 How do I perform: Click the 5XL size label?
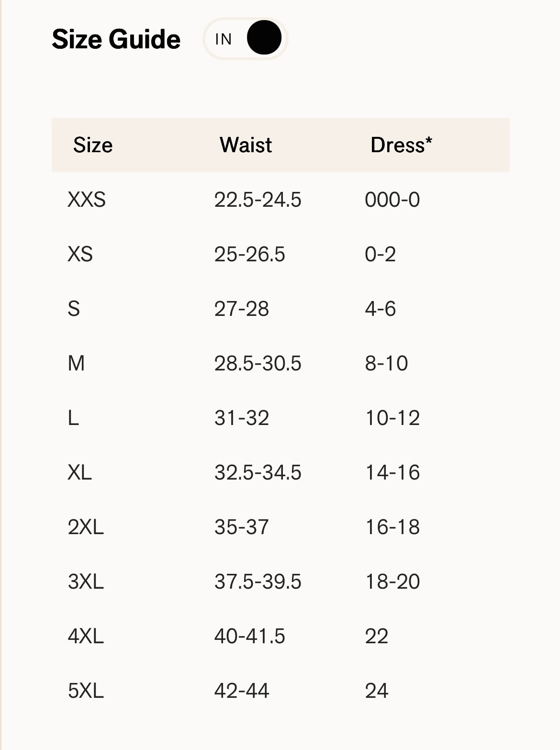pos(87,690)
